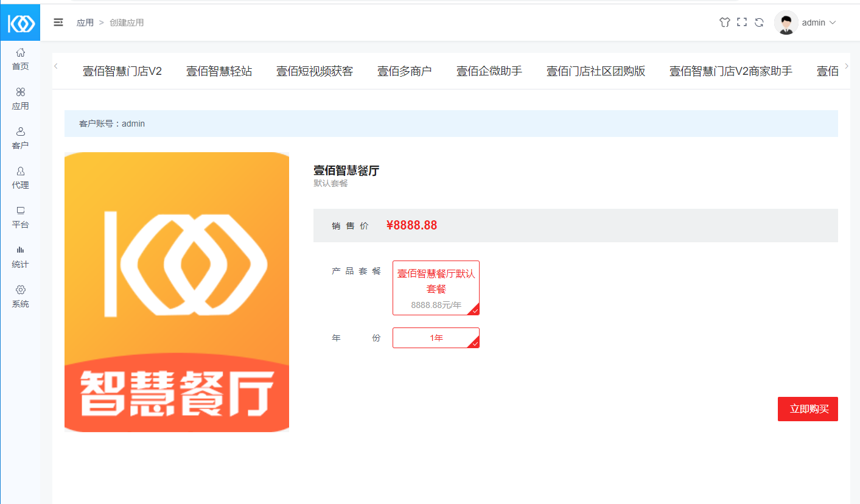Click the refresh page icon
Image resolution: width=860 pixels, height=504 pixels.
[759, 23]
